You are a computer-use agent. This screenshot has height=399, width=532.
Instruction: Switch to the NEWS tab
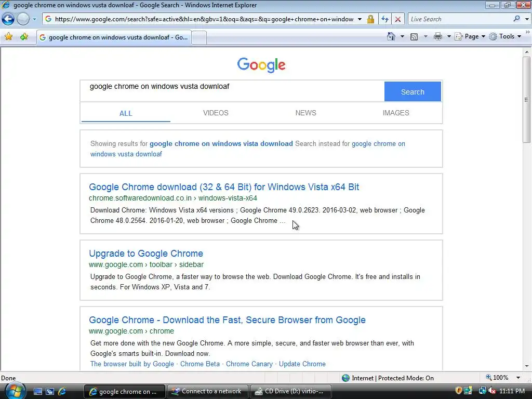(x=305, y=113)
